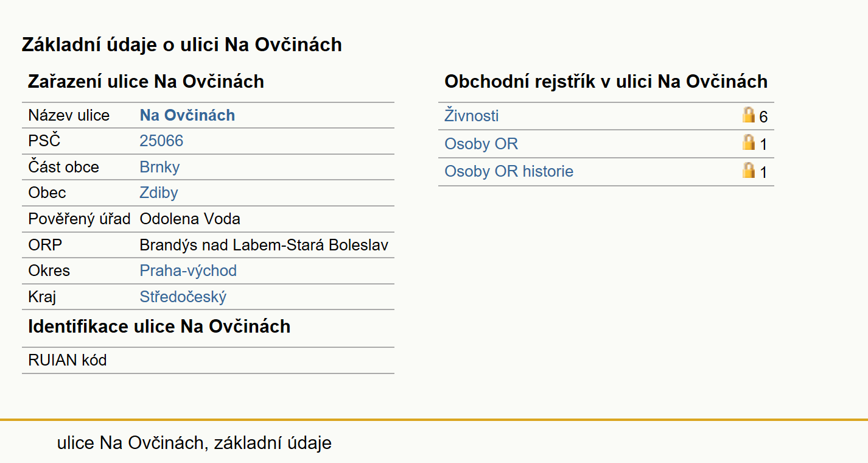Click the lock icon for Osoby OR historie
868x463 pixels.
749,170
